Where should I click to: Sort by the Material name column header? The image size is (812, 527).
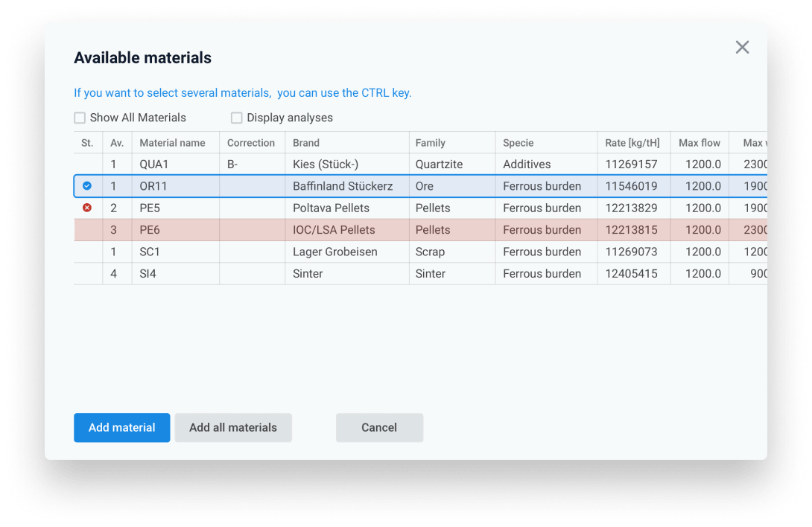pyautogui.click(x=172, y=143)
